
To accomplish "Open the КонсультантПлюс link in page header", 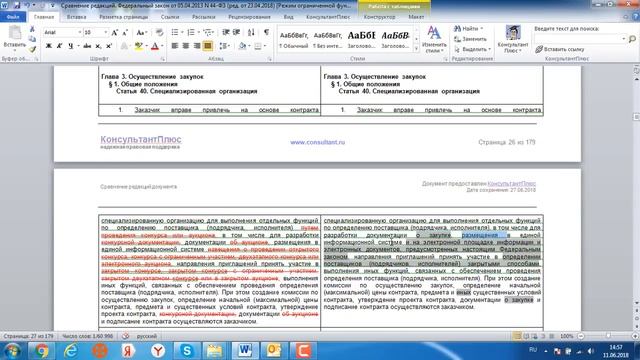I will (511, 184).
